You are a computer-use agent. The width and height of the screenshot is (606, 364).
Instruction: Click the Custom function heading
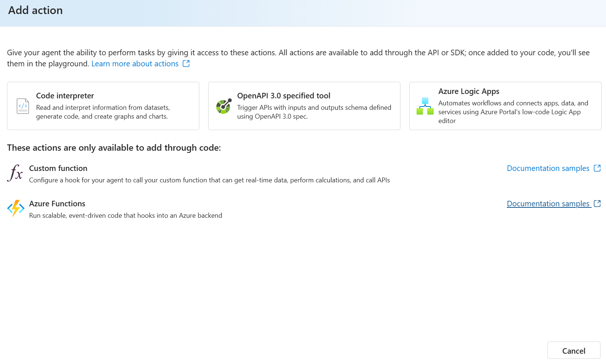click(x=58, y=168)
